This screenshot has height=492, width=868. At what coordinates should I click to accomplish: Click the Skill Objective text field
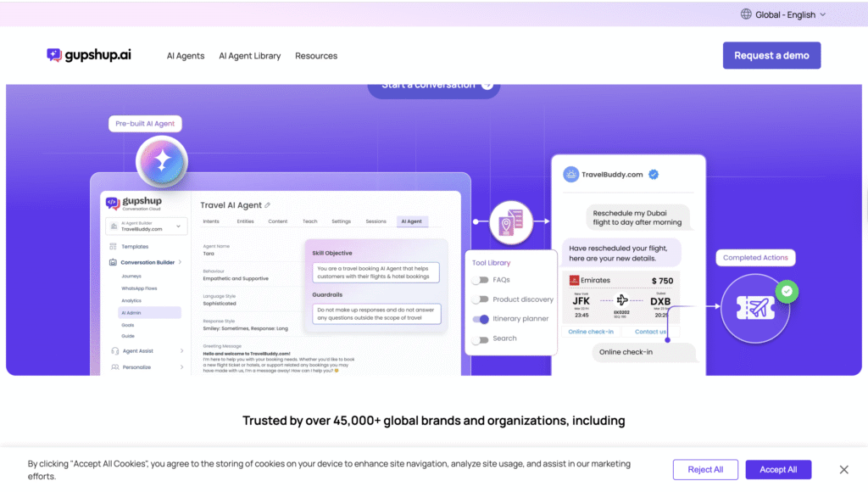click(x=376, y=272)
